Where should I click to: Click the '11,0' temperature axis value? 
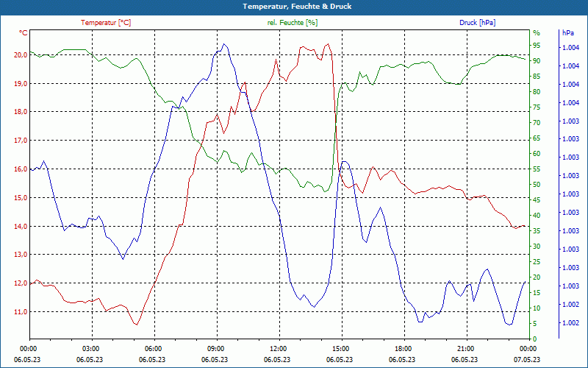[x=21, y=311]
